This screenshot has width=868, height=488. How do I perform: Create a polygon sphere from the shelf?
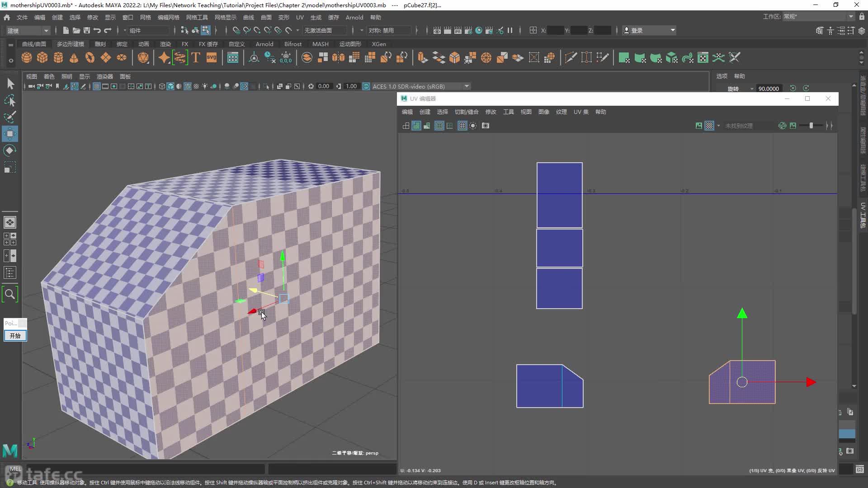coord(27,58)
